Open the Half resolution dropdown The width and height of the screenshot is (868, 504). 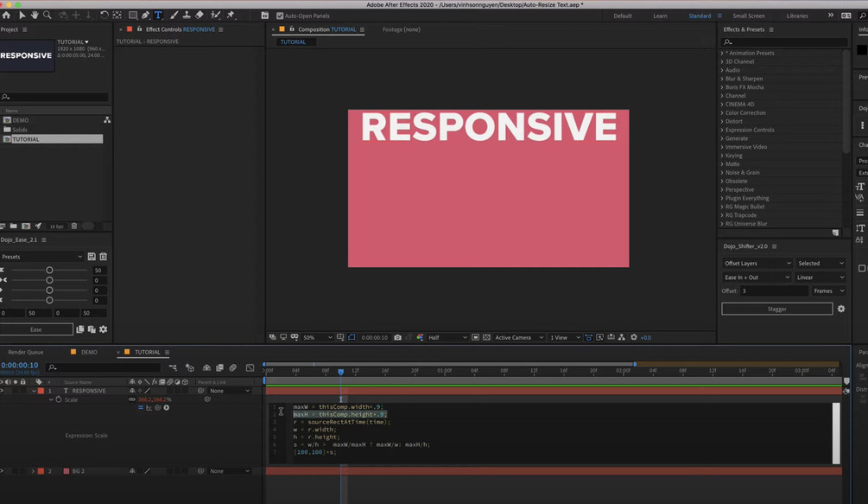447,337
